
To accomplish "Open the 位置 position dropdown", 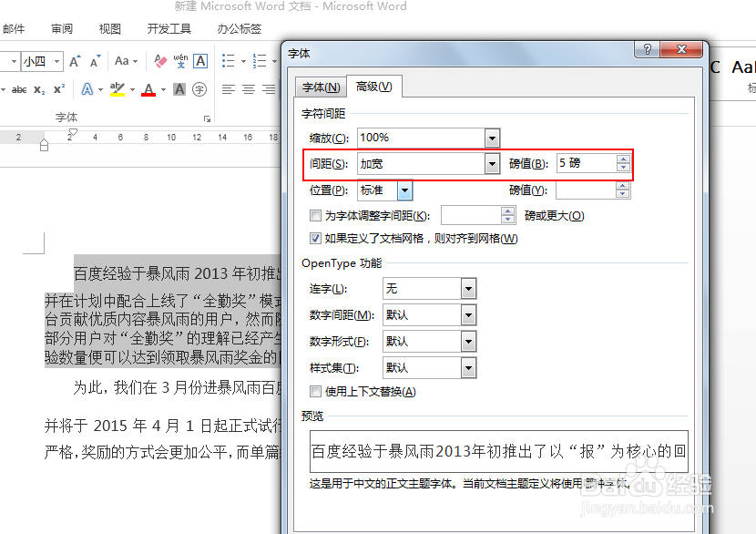I will [405, 190].
